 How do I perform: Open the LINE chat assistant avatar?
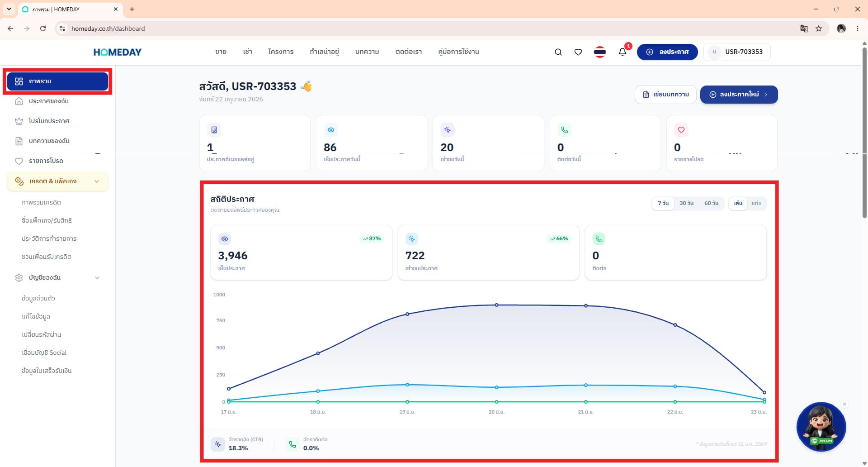click(821, 427)
